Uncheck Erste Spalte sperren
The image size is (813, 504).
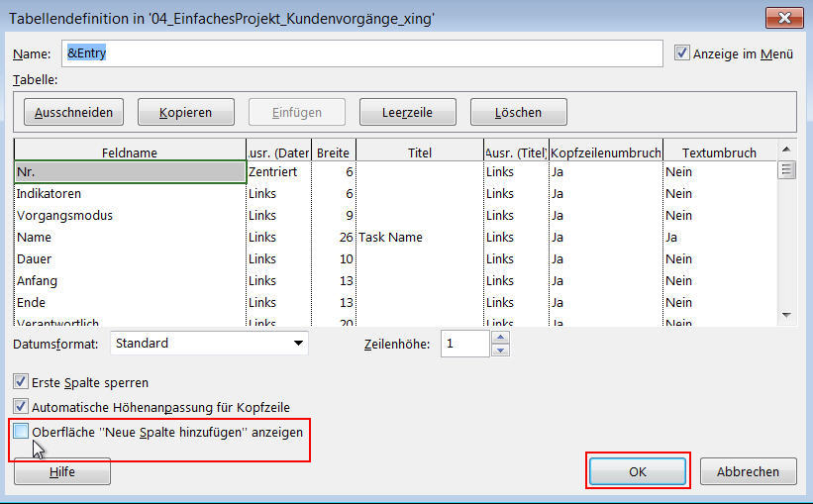[x=22, y=382]
